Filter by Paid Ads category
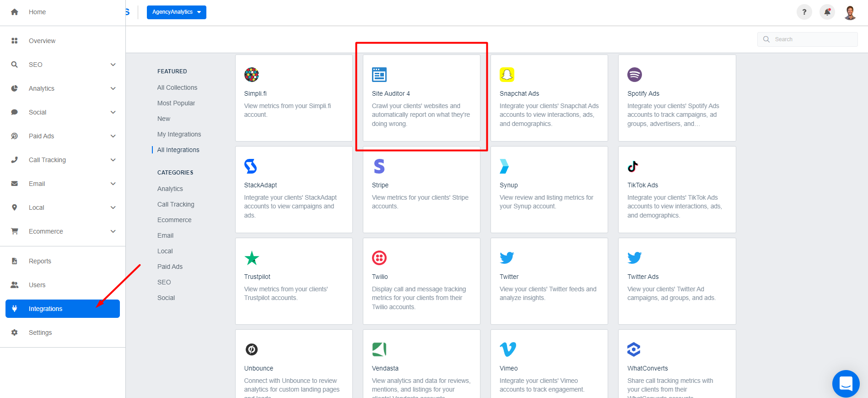 [170, 267]
